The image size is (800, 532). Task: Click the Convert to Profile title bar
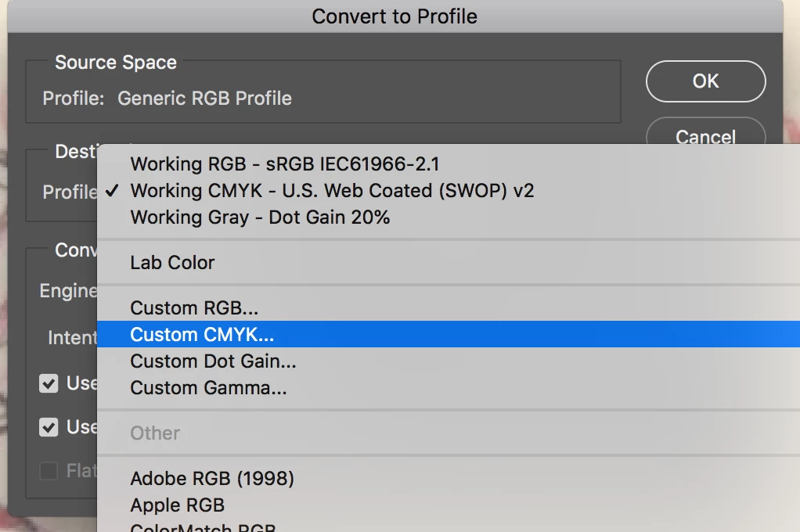pos(395,16)
